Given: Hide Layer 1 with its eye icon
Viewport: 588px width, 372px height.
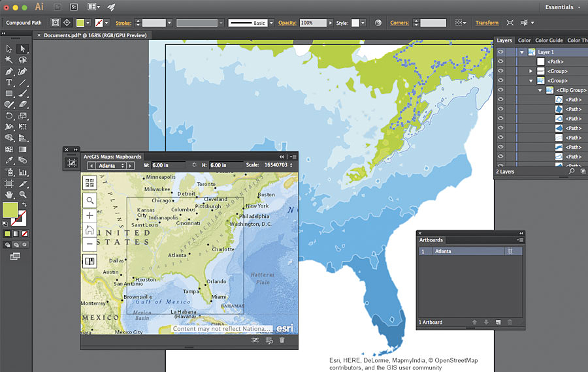Looking at the screenshot, I should coord(500,52).
